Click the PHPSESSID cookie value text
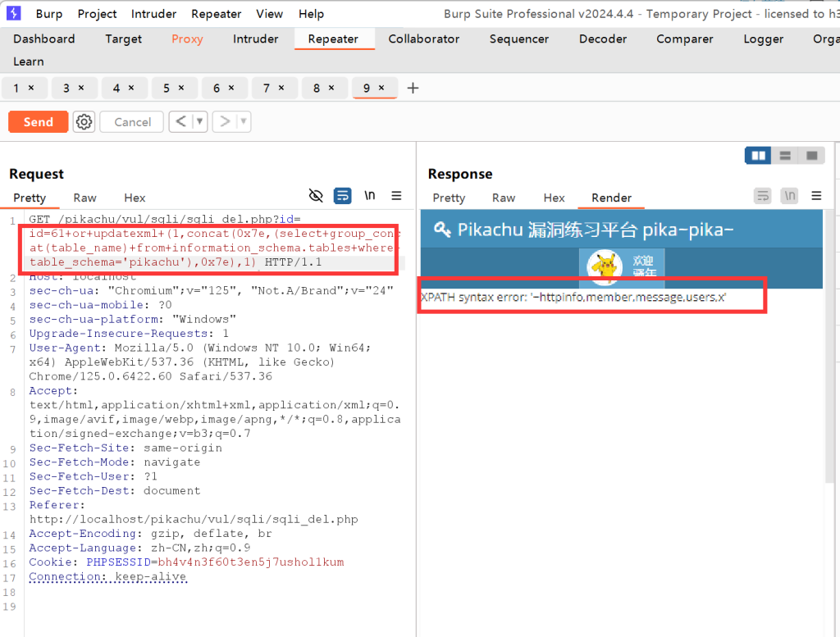Image resolution: width=840 pixels, height=637 pixels. click(251, 562)
